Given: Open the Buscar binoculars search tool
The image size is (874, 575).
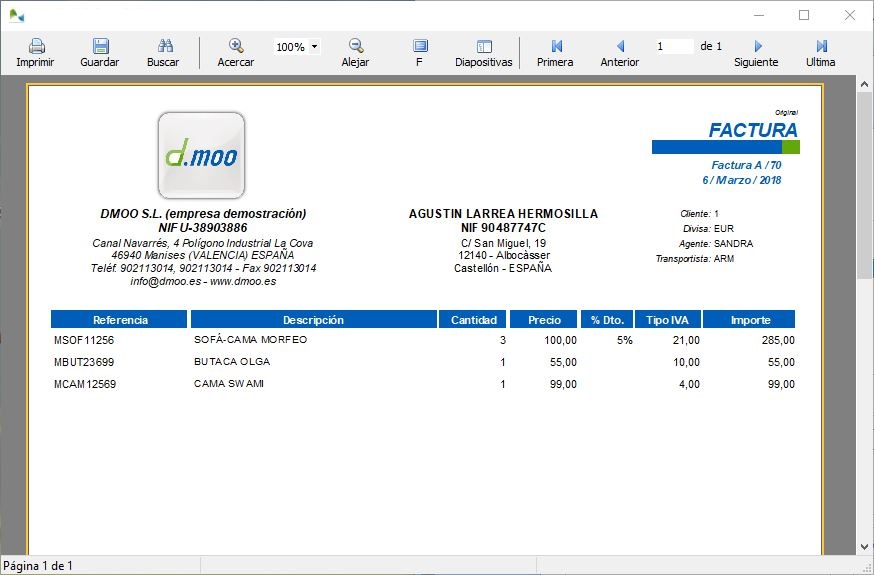Looking at the screenshot, I should pos(164,47).
